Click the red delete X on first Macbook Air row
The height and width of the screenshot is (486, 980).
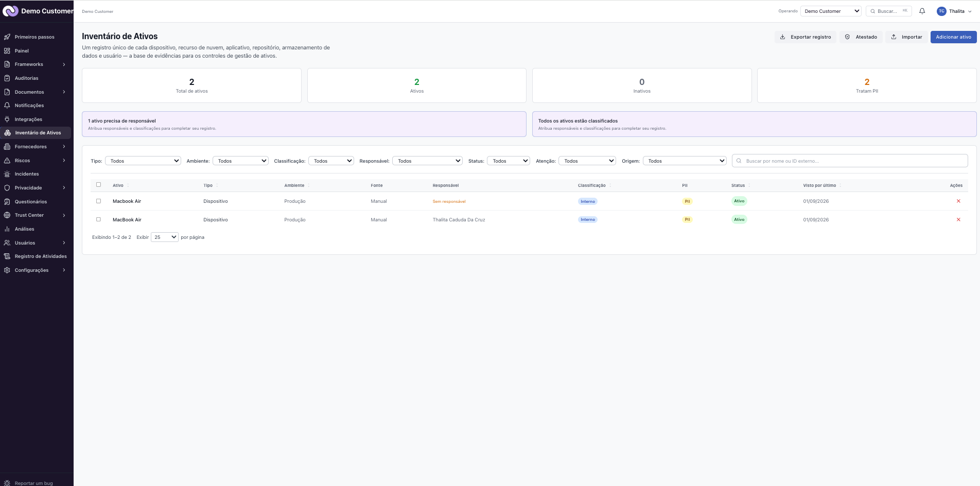tap(958, 201)
